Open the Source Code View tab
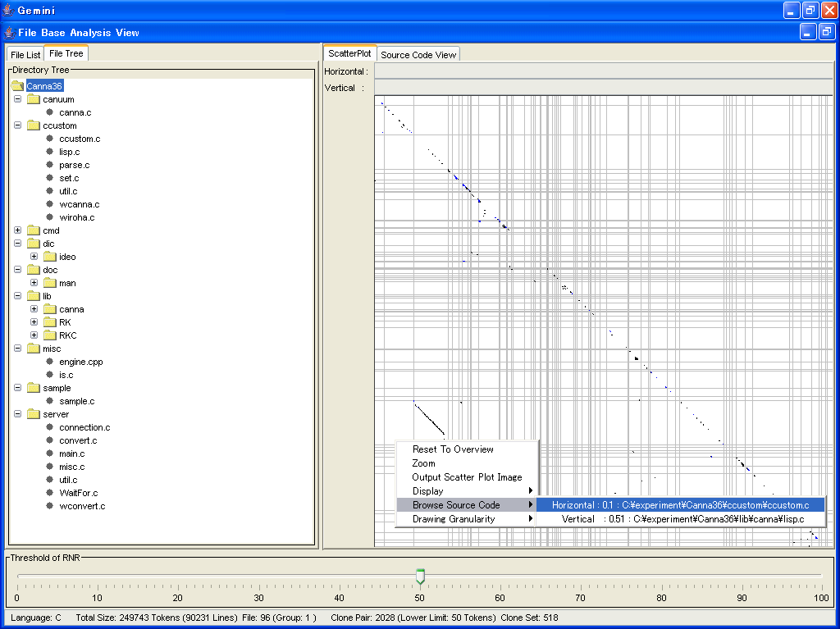840x629 pixels. click(x=418, y=55)
